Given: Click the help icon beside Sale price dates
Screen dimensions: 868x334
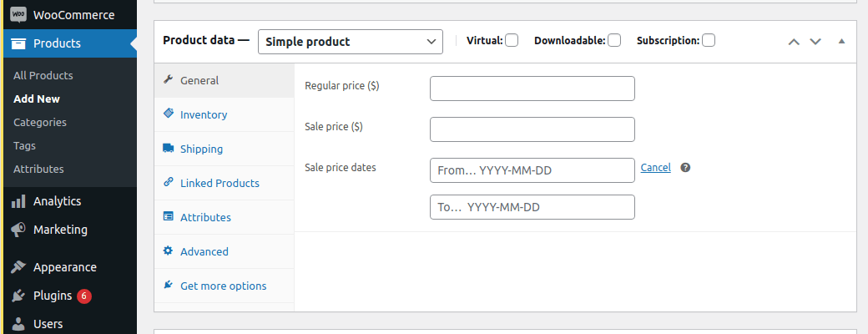Looking at the screenshot, I should (685, 168).
